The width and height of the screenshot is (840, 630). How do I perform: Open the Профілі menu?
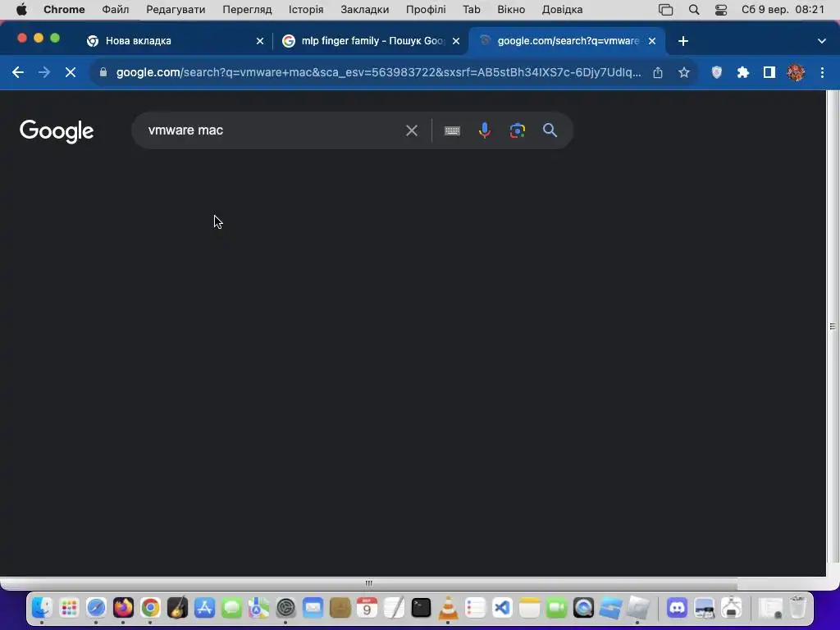click(426, 10)
